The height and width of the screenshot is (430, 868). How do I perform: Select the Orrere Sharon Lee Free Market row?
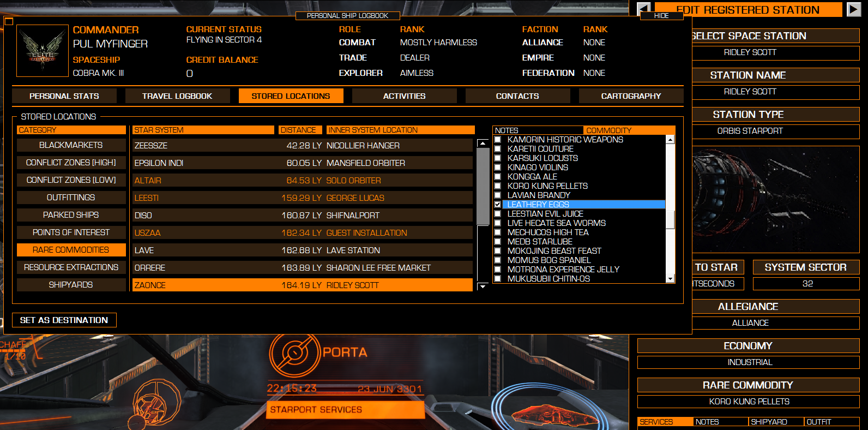point(303,268)
